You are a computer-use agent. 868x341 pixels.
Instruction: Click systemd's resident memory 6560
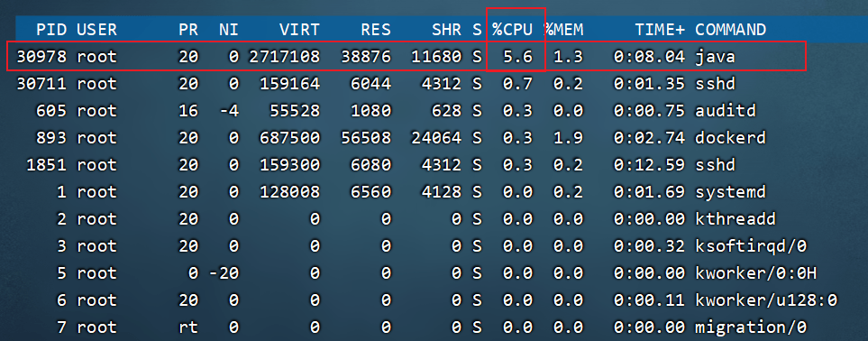pyautogui.click(x=370, y=192)
